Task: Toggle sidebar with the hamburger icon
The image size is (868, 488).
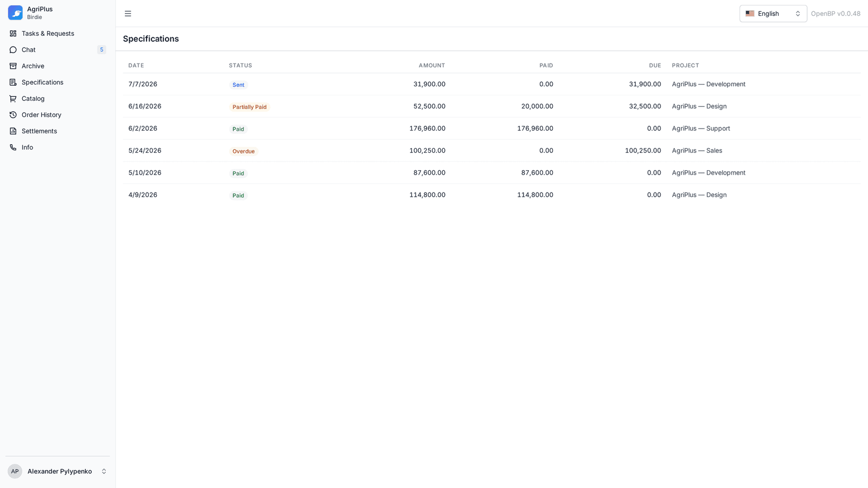Action: click(x=128, y=14)
